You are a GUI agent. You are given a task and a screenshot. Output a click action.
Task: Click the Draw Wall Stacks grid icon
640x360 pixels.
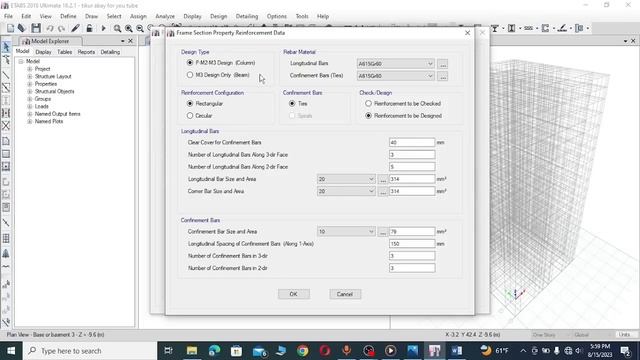[6, 238]
